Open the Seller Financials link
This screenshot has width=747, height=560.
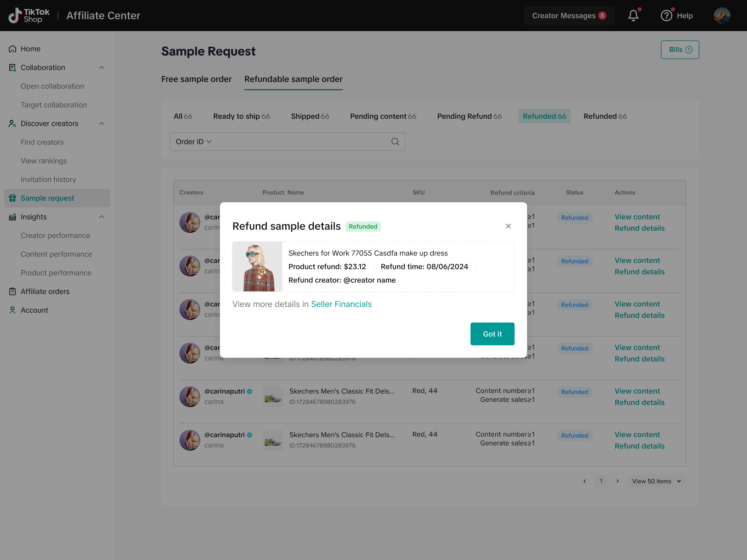pyautogui.click(x=341, y=304)
